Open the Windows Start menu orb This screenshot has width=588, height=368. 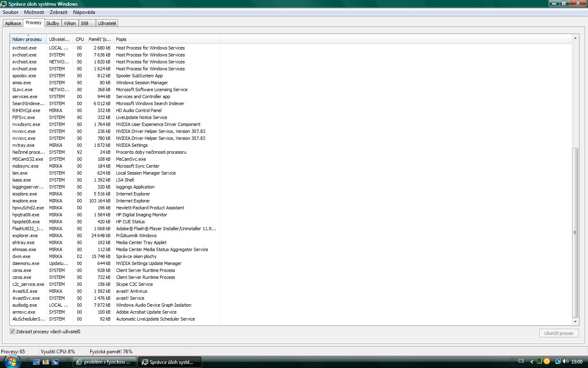11,361
